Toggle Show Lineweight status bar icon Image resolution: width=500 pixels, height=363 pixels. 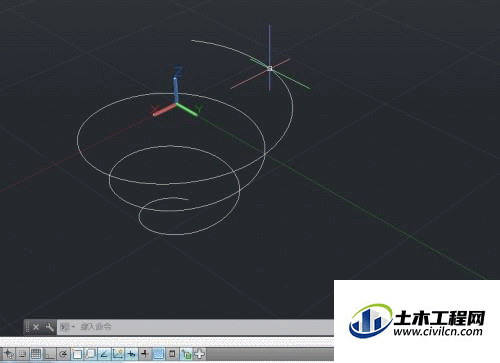point(145,354)
